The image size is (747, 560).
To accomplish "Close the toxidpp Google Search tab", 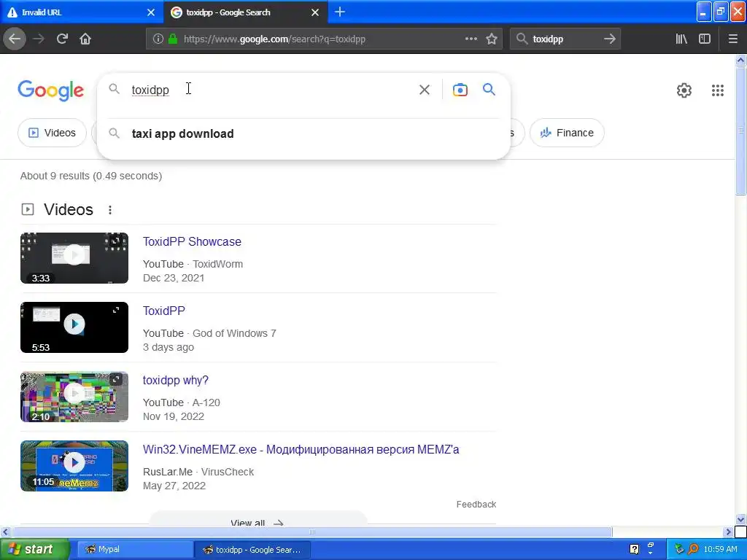I will [315, 12].
